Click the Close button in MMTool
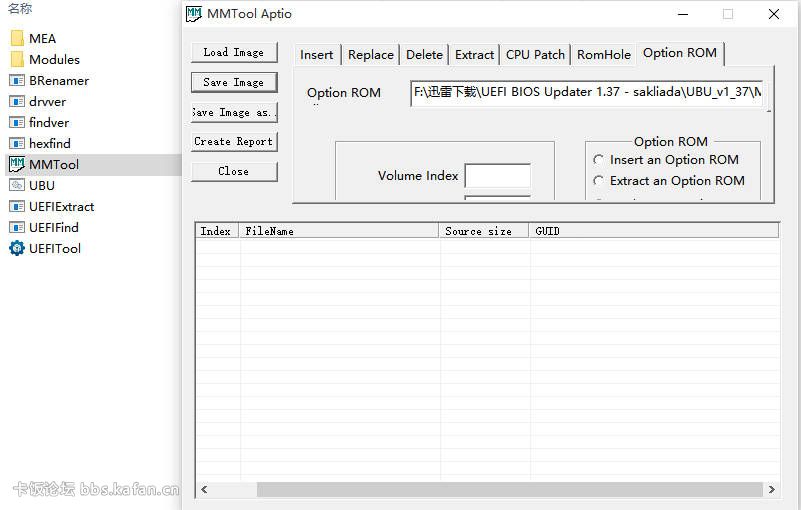Viewport: 801px width, 510px height. tap(234, 171)
